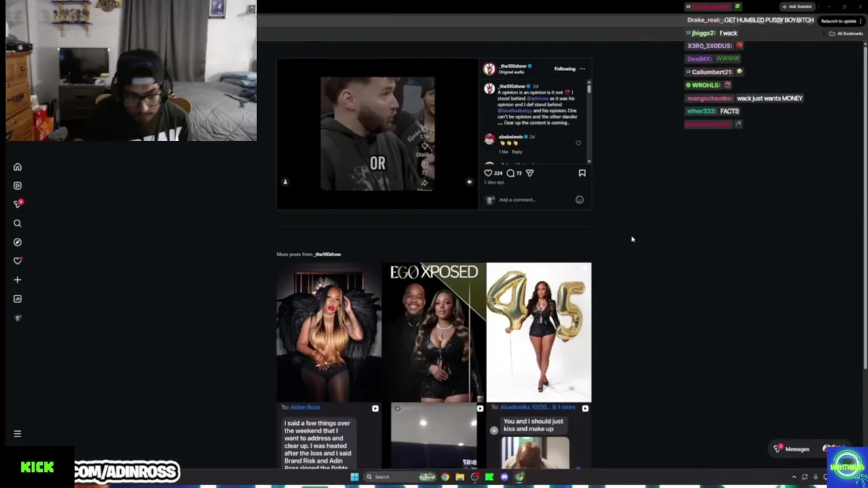This screenshot has height=488, width=868.
Task: Open the post's three-dot options menu
Action: (x=582, y=68)
